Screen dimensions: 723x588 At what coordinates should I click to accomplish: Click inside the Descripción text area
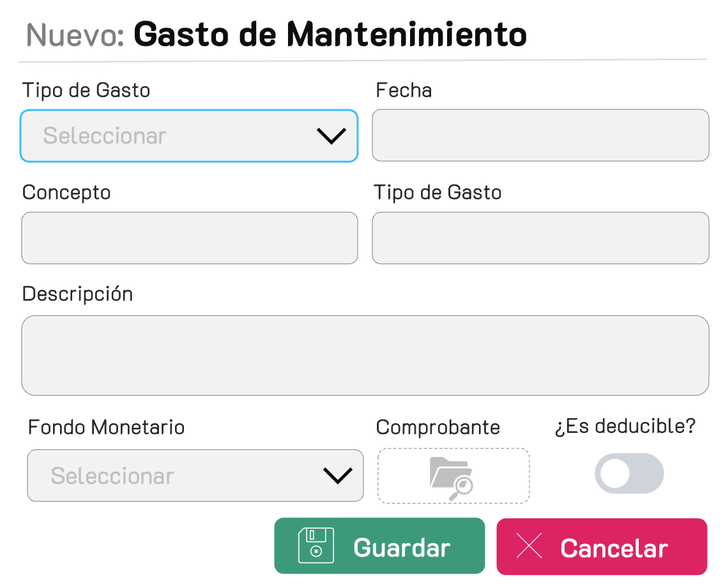pos(365,355)
